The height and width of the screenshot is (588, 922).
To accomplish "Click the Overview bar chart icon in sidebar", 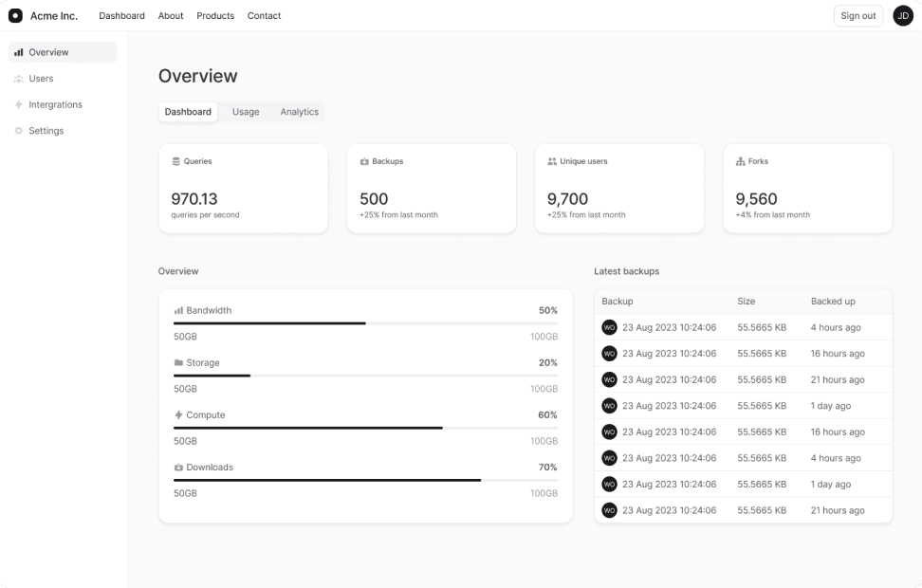I will point(19,52).
